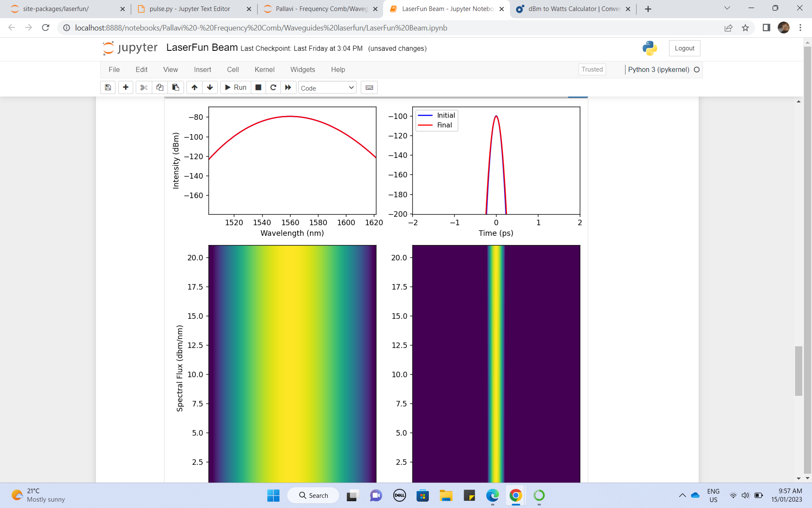Move selected cell up with arrow icon
812x508 pixels.
point(194,87)
